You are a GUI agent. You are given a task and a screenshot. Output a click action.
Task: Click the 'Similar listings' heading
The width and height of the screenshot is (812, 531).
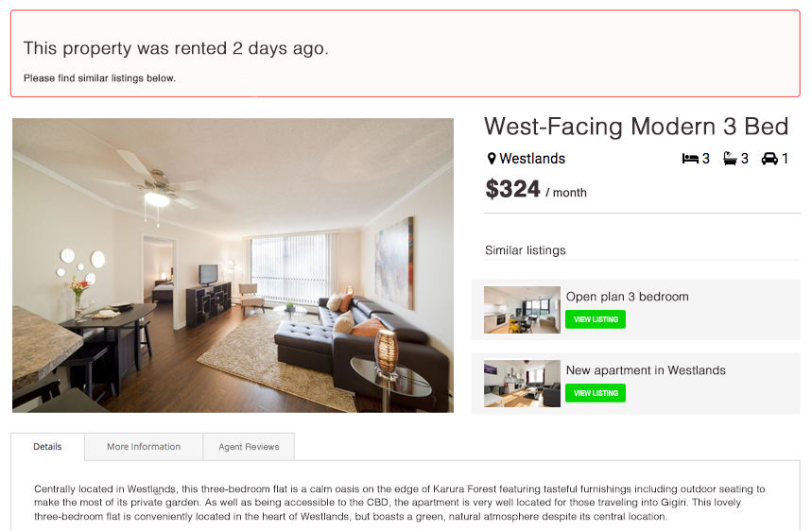(x=525, y=250)
